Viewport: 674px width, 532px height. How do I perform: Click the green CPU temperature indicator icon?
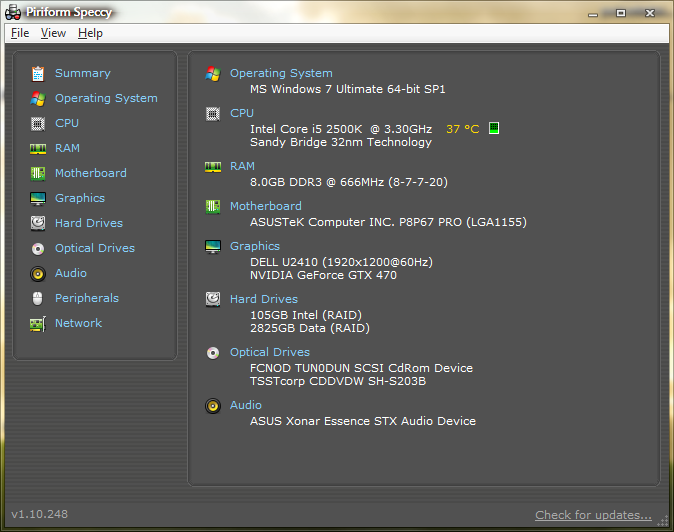(494, 128)
